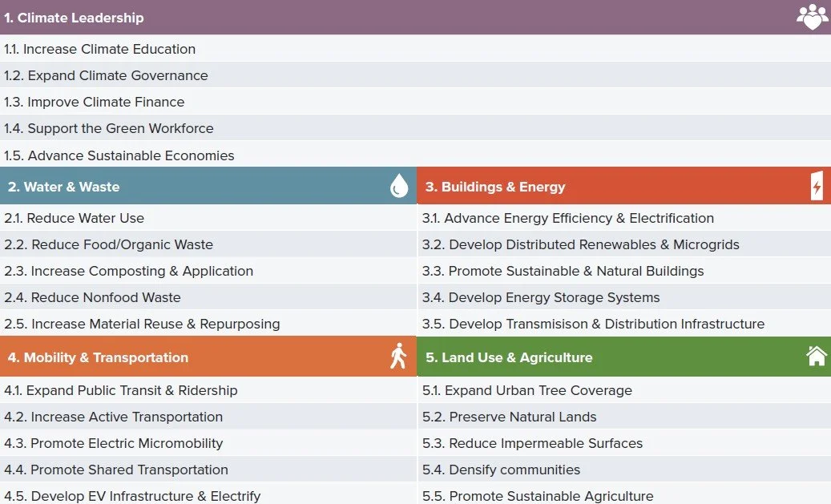Viewport: 831px width, 504px height.
Task: Click Develop Energy Storage Systems
Action: pos(623,297)
